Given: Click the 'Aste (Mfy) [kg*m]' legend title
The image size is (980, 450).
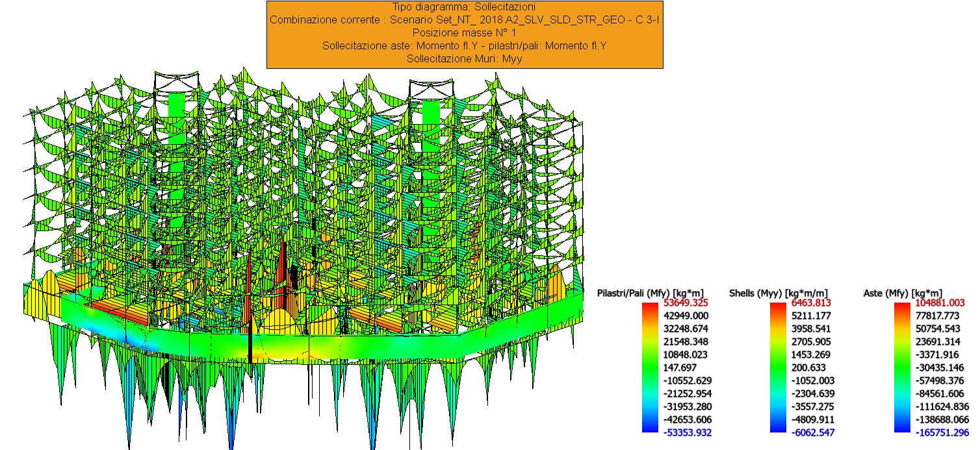Looking at the screenshot, I should point(903,294).
